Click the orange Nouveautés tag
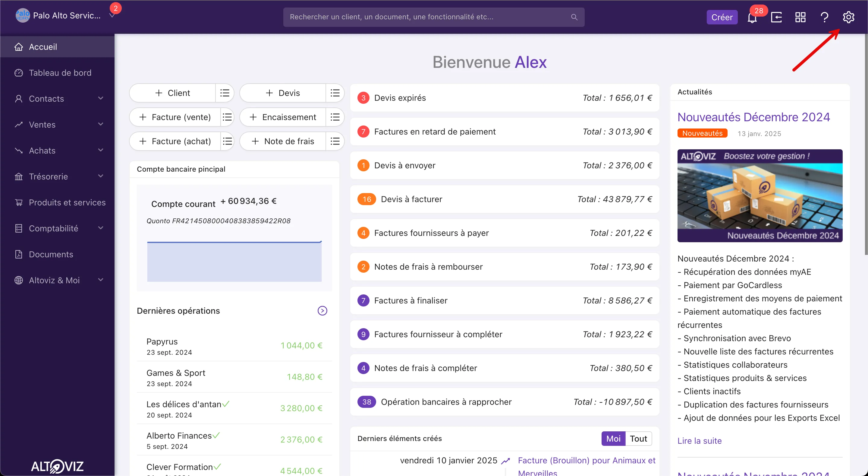Viewport: 868px width, 476px height. tap(702, 133)
